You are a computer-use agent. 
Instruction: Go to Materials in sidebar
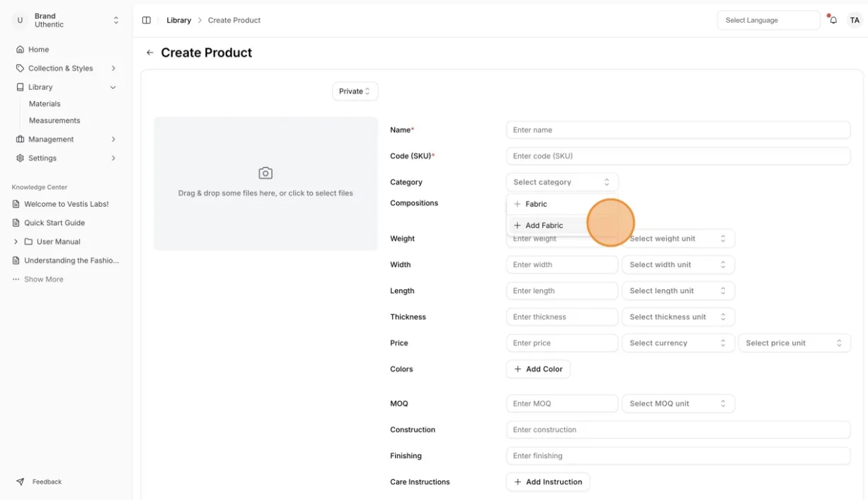click(x=45, y=103)
